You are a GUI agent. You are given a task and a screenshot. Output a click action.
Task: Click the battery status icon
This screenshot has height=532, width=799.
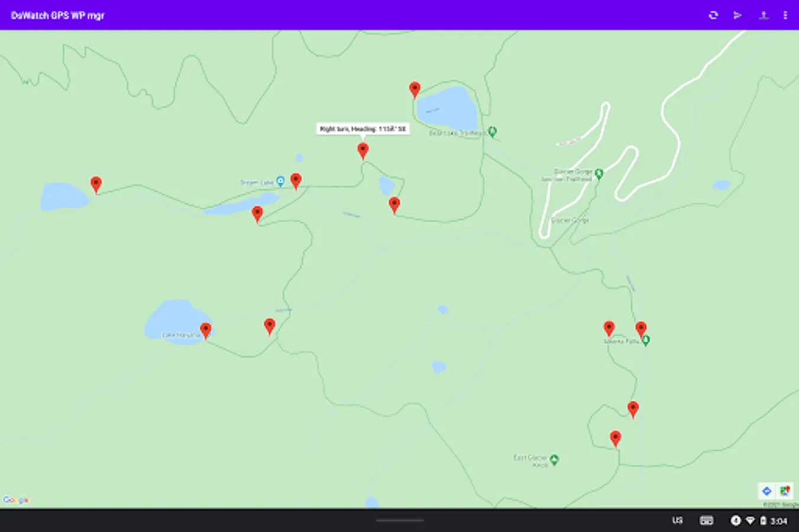[x=763, y=521]
